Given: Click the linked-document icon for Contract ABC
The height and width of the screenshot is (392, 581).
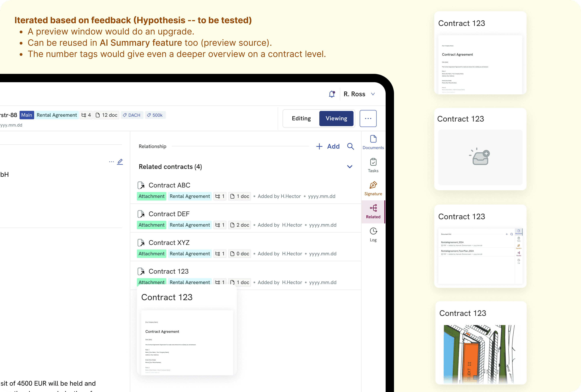Looking at the screenshot, I should coord(141,185).
